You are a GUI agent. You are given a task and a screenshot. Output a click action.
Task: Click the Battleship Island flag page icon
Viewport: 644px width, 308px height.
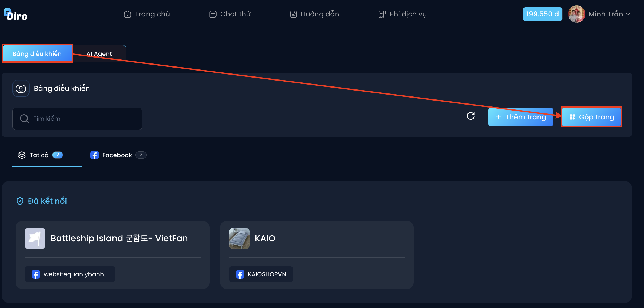click(35, 238)
